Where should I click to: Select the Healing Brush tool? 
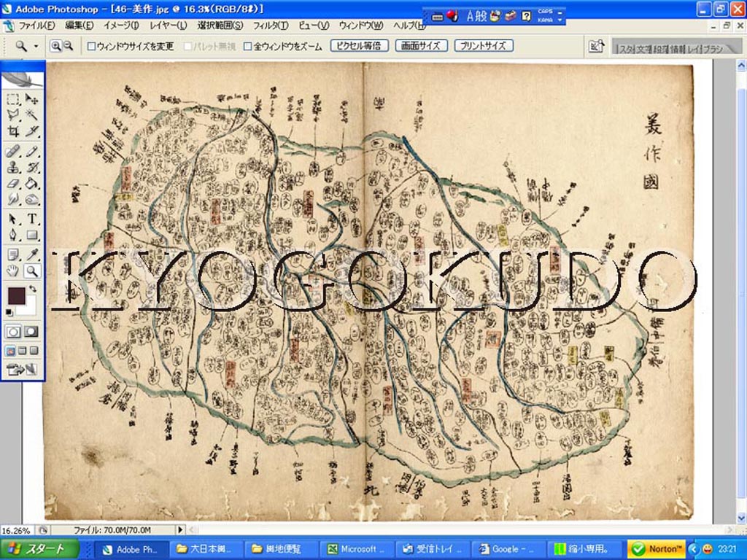tap(13, 152)
